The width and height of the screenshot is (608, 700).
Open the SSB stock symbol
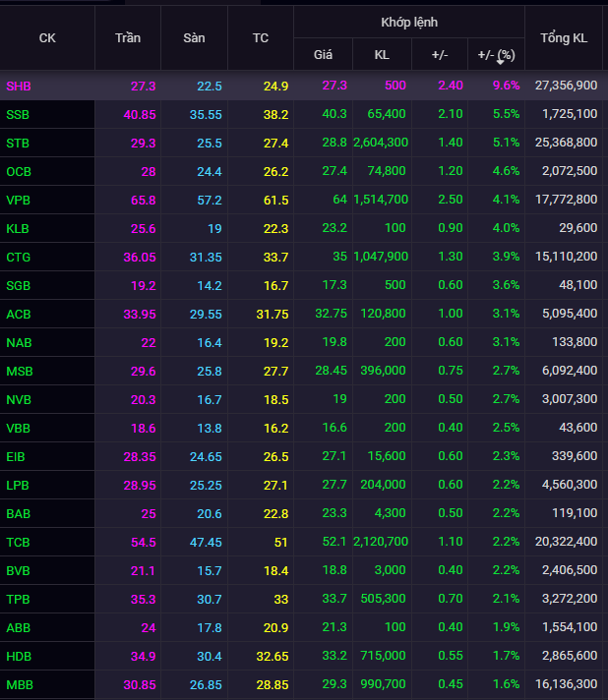pos(19,114)
